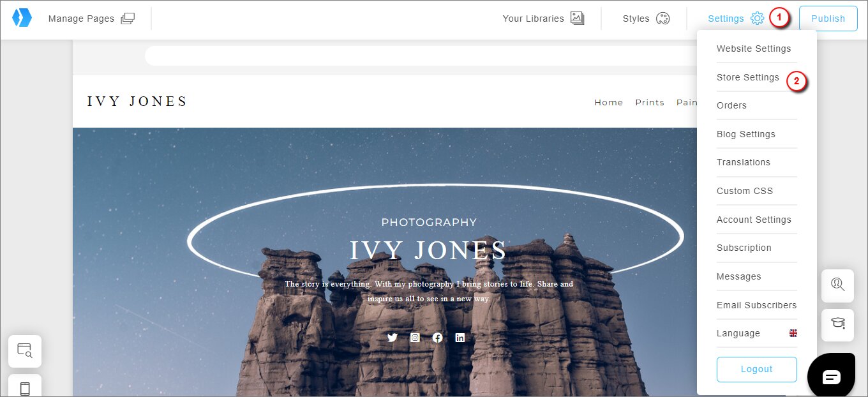Open the Twitter social icon
Screen dimensions: 868x397
pyautogui.click(x=393, y=338)
